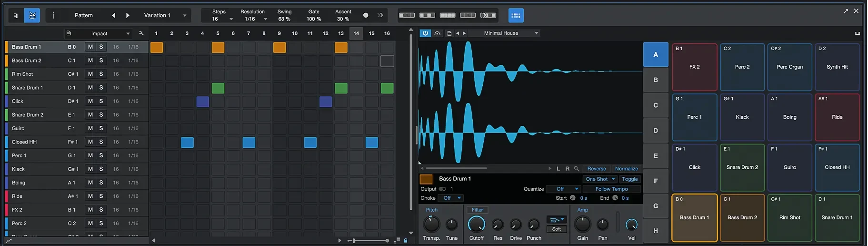Solo the Closed HH lane
The width and height of the screenshot is (868, 246).
tap(101, 142)
